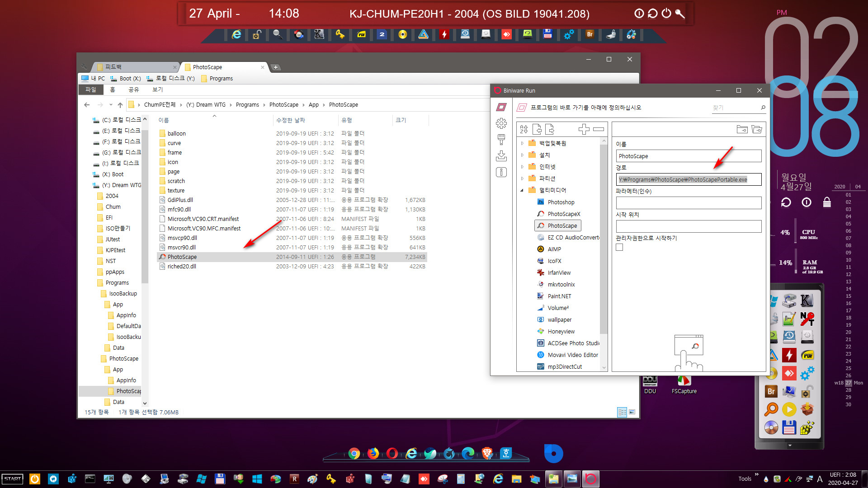This screenshot has width=868, height=488.
Task: Open the 보기 ribbon tab in Explorer
Action: pyautogui.click(x=157, y=89)
